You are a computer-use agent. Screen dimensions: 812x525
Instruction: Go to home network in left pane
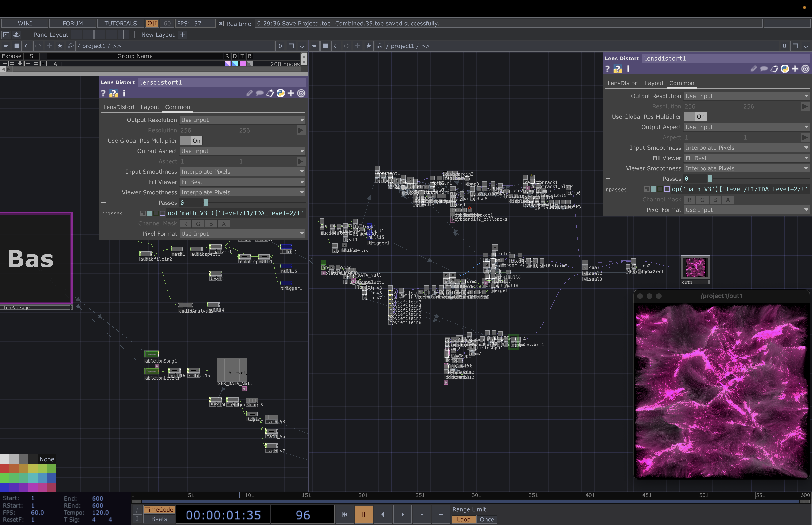point(70,46)
